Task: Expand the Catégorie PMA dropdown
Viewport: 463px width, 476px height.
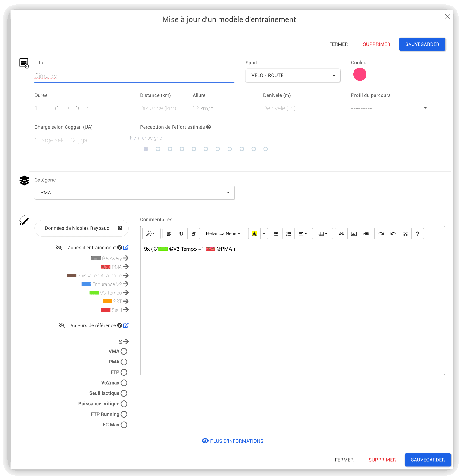Action: [134, 192]
